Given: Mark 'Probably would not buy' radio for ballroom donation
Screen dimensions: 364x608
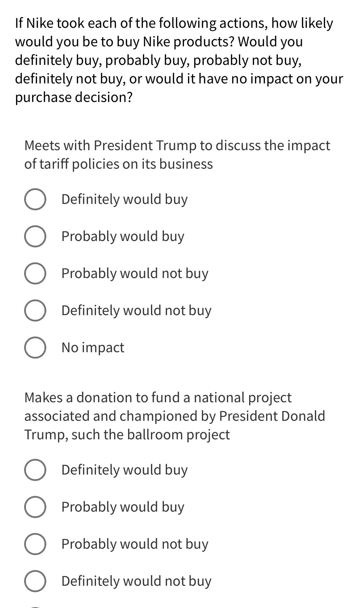Looking at the screenshot, I should point(35,544).
